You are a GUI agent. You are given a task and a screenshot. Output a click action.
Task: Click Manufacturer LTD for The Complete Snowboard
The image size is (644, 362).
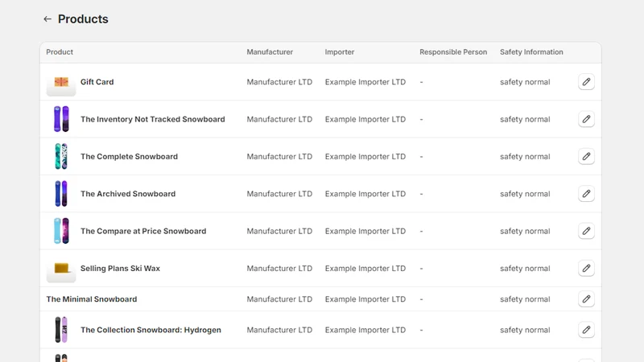[x=279, y=156]
